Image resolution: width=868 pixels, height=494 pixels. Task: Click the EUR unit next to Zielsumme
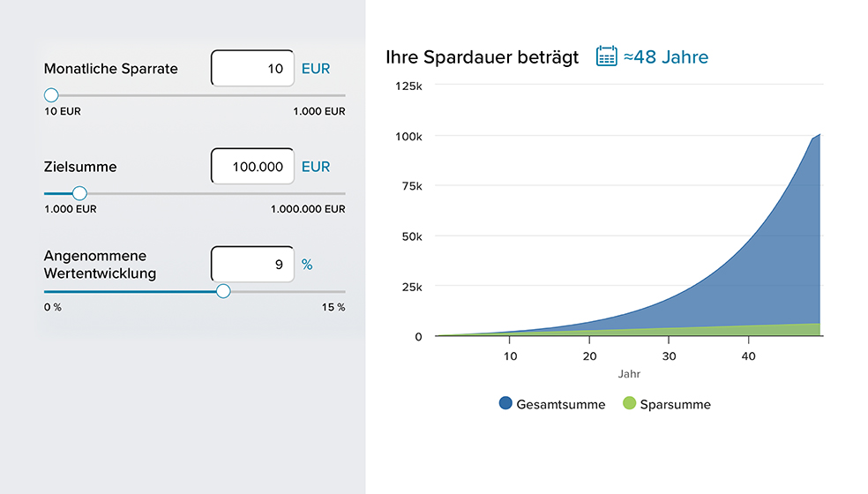[x=316, y=166]
